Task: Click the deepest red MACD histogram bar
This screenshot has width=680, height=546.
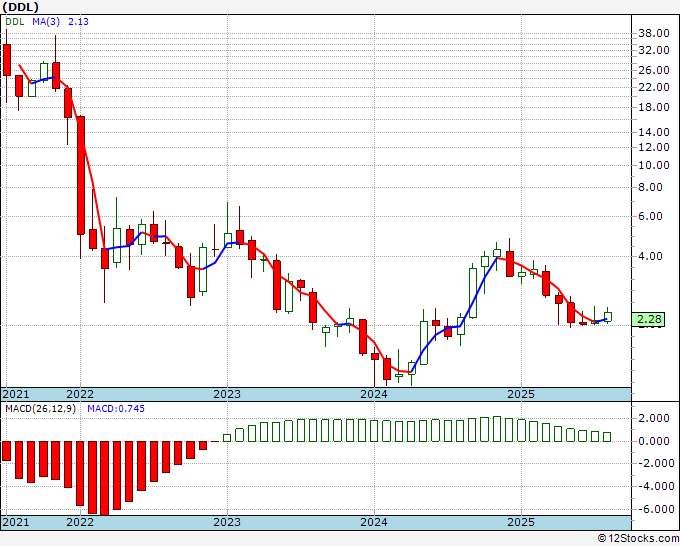Action: (x=105, y=478)
